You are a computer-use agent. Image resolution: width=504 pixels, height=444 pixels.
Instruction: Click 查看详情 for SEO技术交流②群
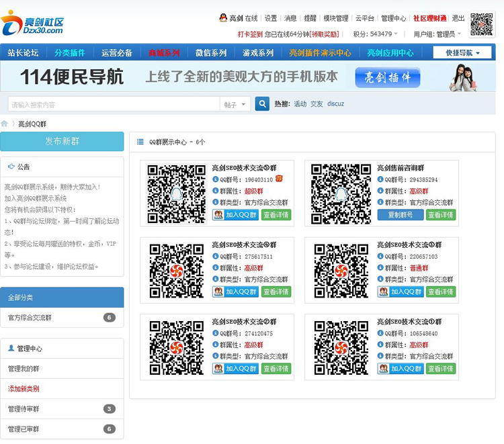point(276,369)
